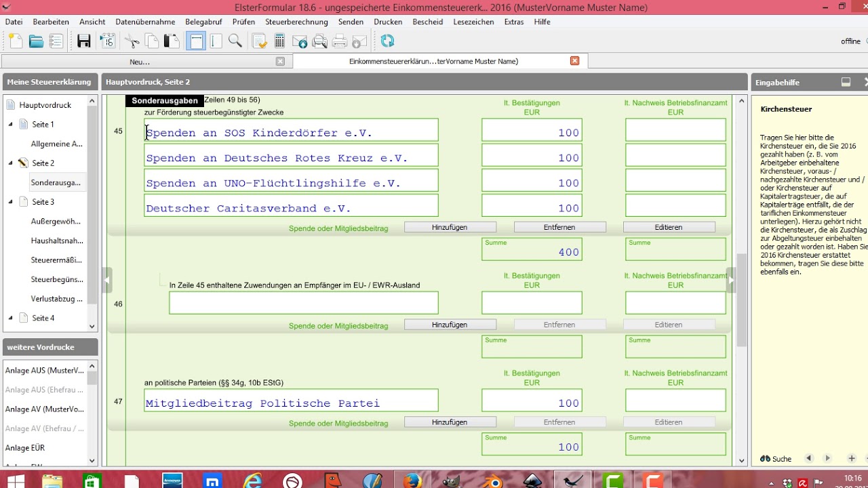Open Anlage AV (MusterVo... in weitere Vordrucke
Viewport: 868px width, 488px height.
click(45, 409)
